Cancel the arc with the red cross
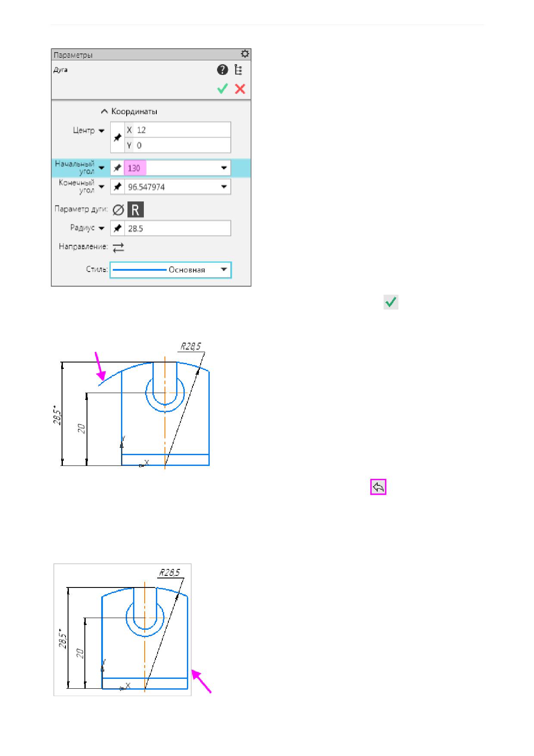This screenshot has height=756, width=534. pyautogui.click(x=240, y=89)
